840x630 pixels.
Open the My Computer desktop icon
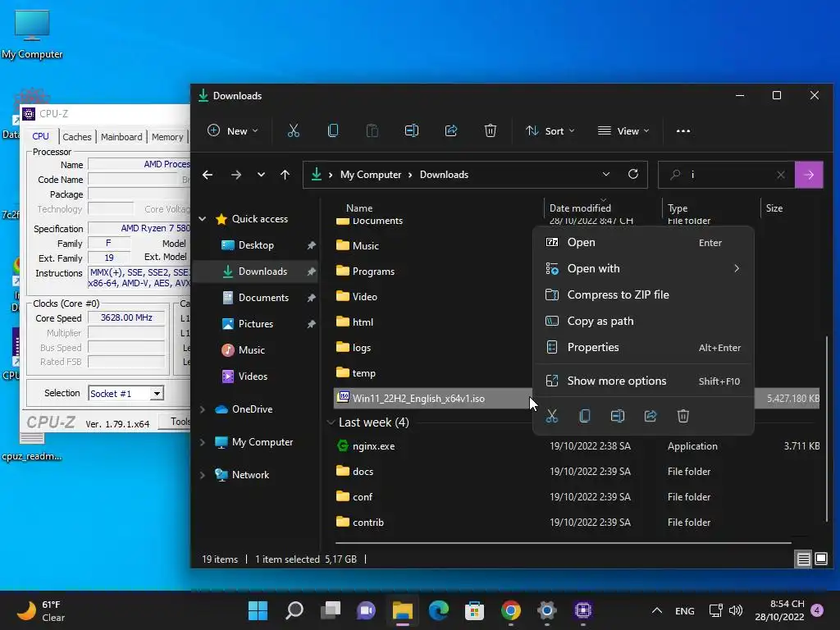coord(32,33)
